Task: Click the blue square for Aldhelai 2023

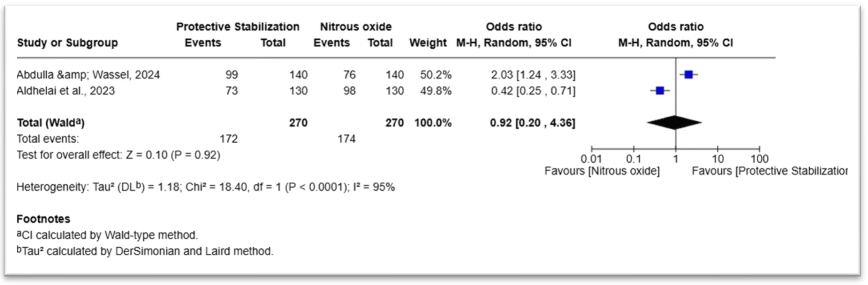Action: point(660,90)
